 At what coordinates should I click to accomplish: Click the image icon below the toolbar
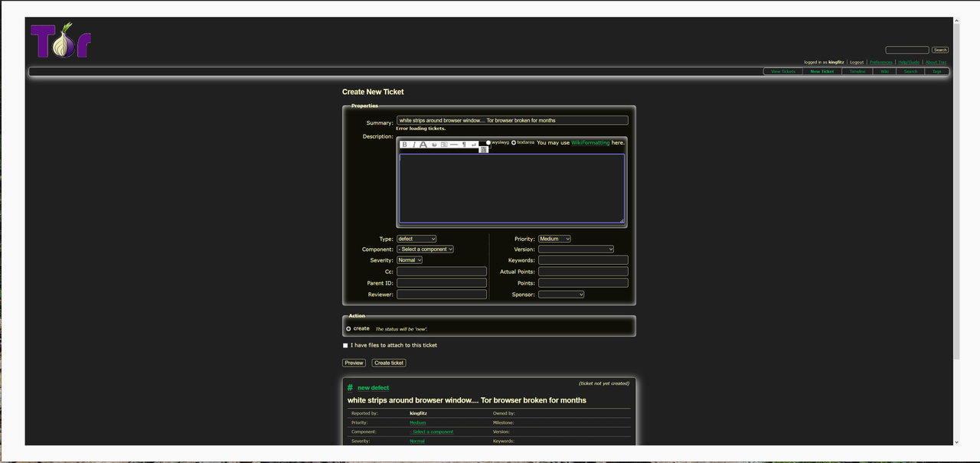tap(484, 150)
